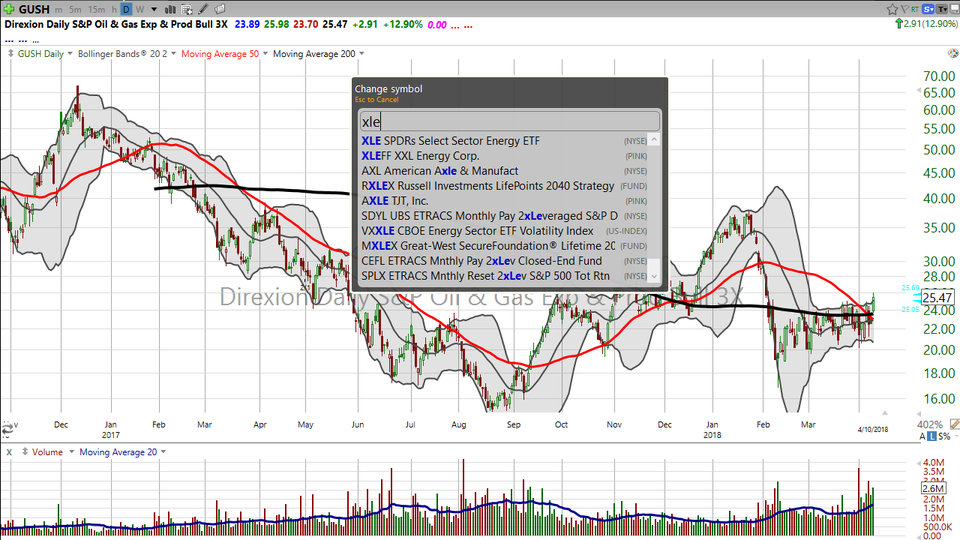Close the Volume pane with X
The height and width of the screenshot is (540, 960).
click(9, 452)
